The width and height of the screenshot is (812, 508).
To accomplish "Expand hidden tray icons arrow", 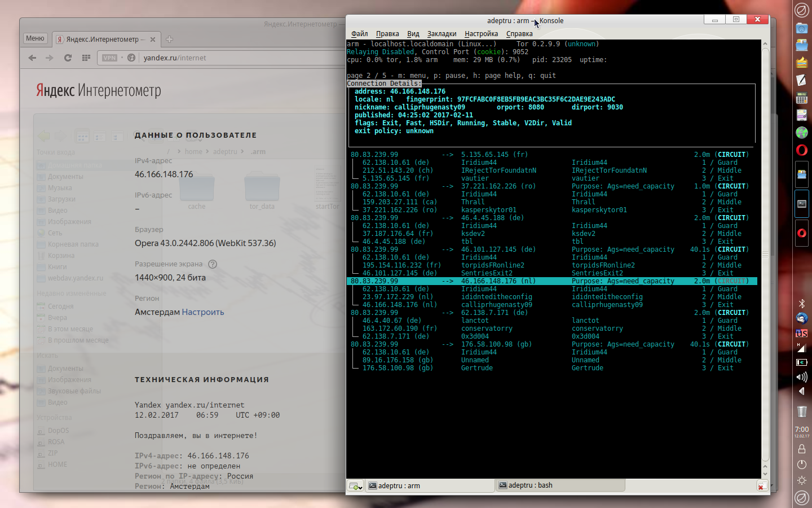I will 801,391.
